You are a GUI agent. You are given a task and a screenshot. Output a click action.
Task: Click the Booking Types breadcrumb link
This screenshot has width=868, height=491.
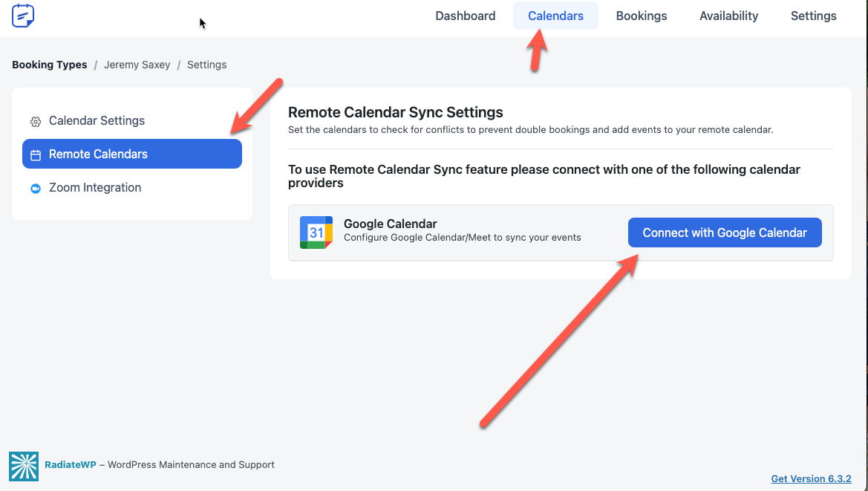pyautogui.click(x=49, y=65)
